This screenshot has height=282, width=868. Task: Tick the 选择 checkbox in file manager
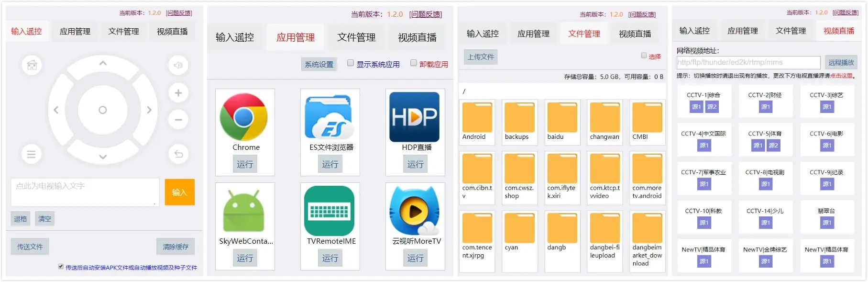click(644, 56)
